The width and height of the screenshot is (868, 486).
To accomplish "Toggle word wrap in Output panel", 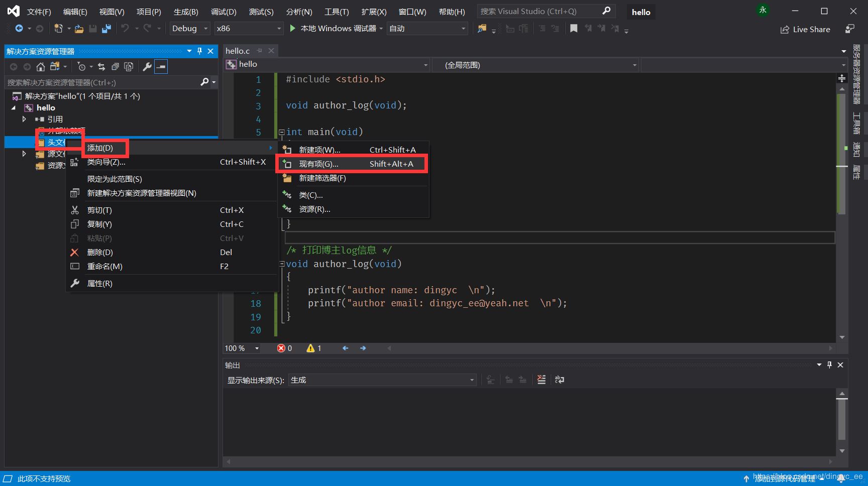I will pos(559,380).
